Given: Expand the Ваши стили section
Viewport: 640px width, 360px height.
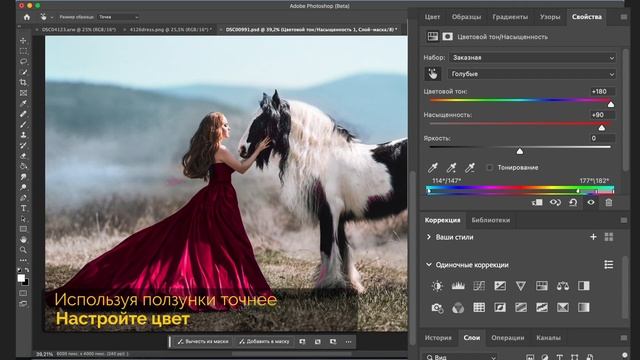Looking at the screenshot, I should click(x=429, y=237).
